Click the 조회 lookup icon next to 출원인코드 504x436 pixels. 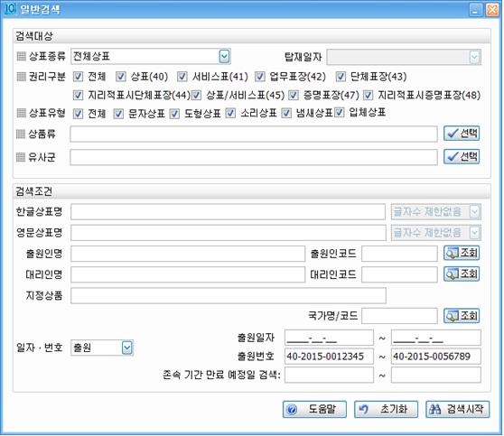pyautogui.click(x=462, y=254)
